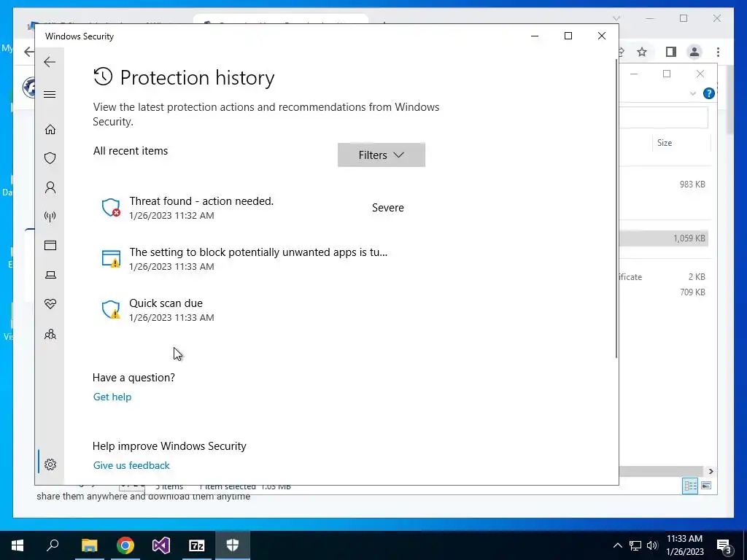
Task: Toggle the Chrome side panel icon
Action: [671, 52]
